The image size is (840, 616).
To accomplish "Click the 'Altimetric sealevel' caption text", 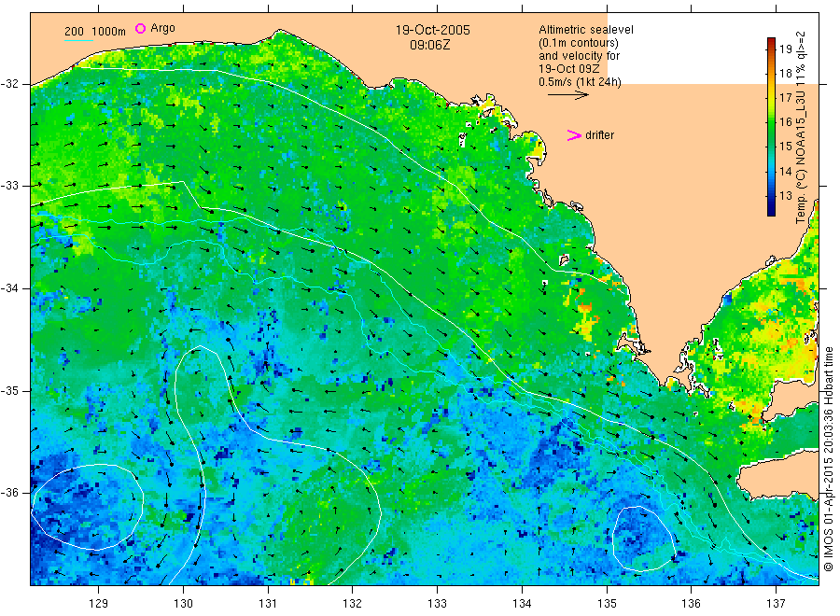I will click(585, 30).
